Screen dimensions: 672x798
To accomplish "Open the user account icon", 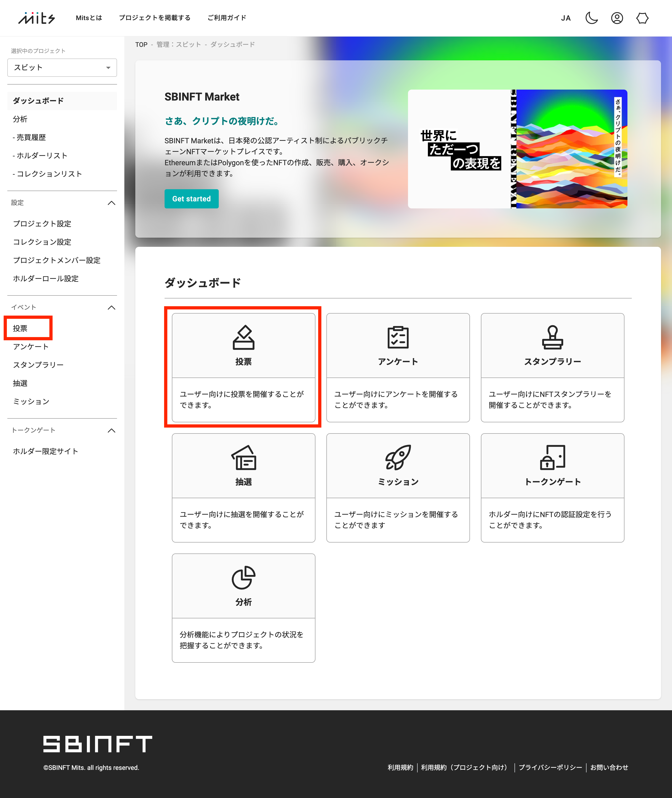I will tap(617, 18).
